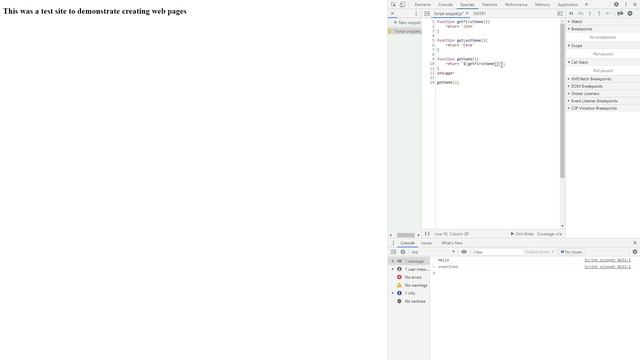Click the No Issues button
This screenshot has width=640, height=360.
point(571,252)
